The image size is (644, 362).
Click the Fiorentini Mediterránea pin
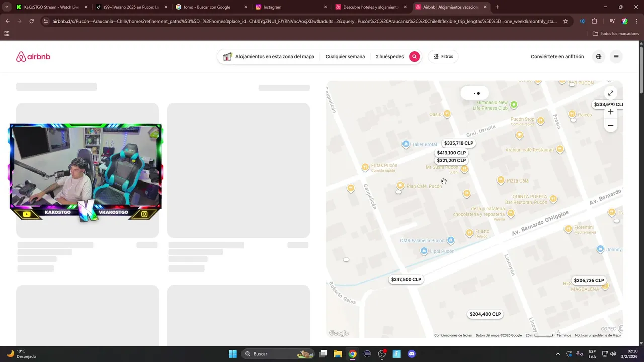click(x=569, y=229)
